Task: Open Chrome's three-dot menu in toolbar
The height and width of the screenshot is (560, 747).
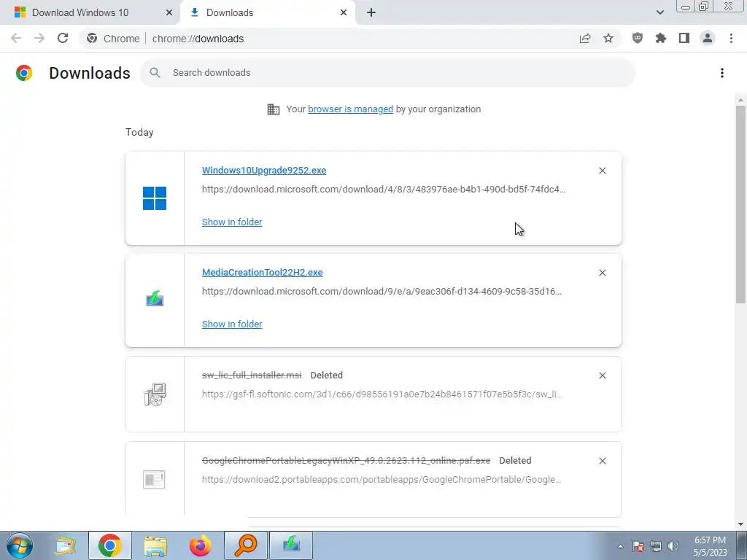Action: point(731,38)
